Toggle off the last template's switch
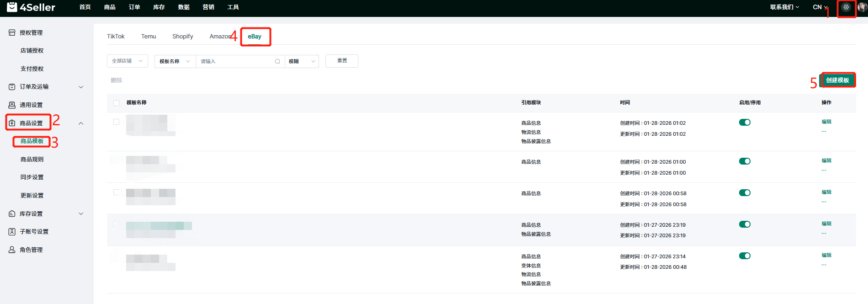This screenshot has width=868, height=304. point(745,256)
